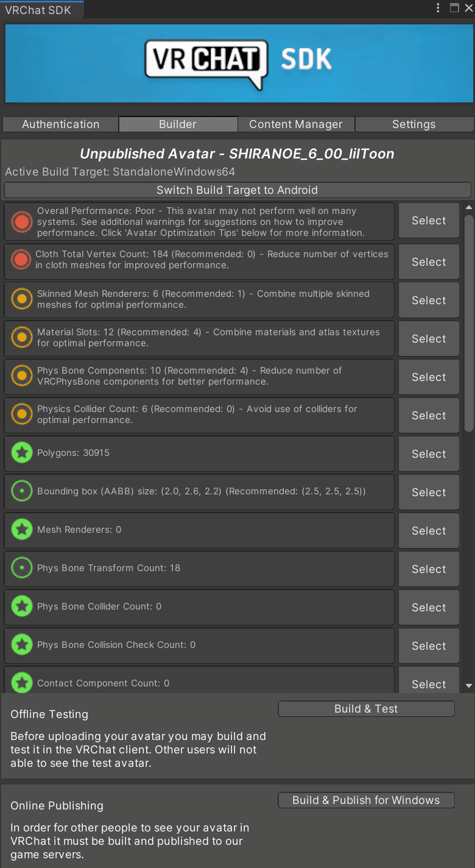
Task: Select the Physics Collider Count item
Action: 429,416
